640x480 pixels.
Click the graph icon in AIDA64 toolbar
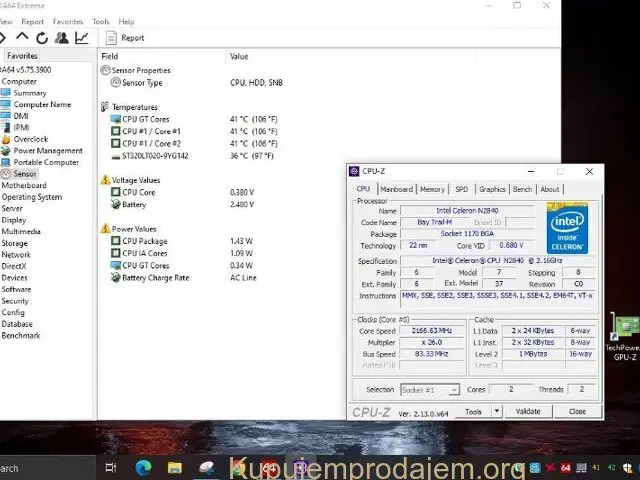pyautogui.click(x=81, y=38)
